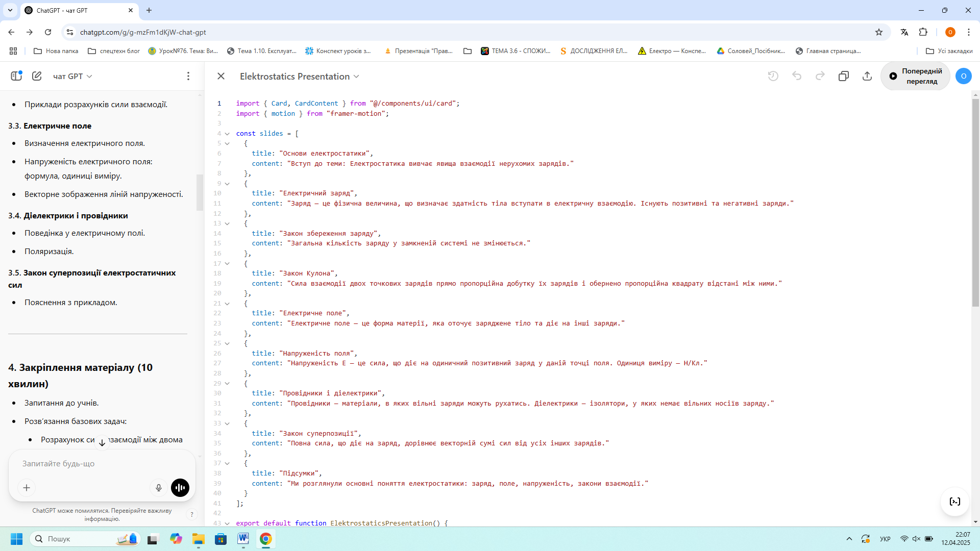Open canvas version history icon
This screenshot has height=551, width=980.
tap(773, 76)
